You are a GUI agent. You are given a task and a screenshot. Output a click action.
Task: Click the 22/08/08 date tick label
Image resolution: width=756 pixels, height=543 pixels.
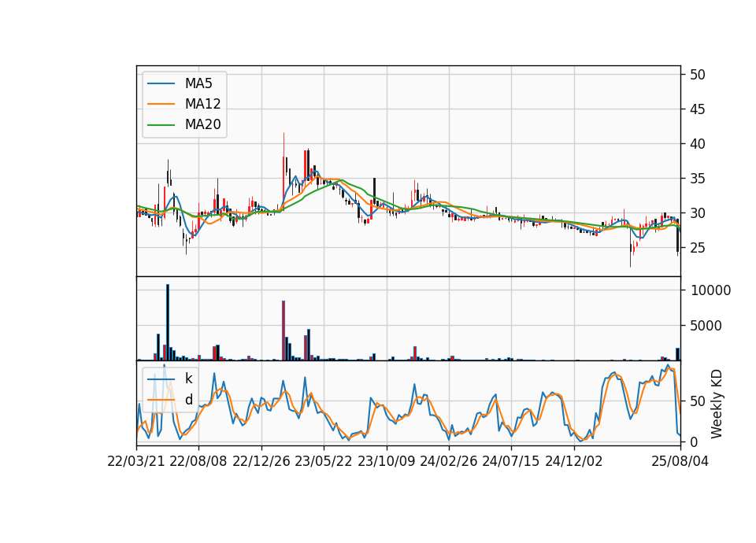[198, 461]
